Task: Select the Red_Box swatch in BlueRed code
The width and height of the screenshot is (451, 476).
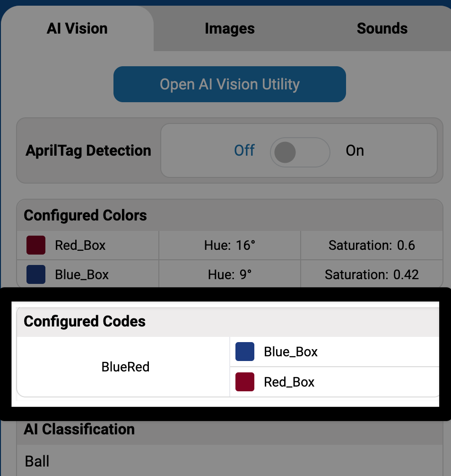Action: pyautogui.click(x=244, y=382)
